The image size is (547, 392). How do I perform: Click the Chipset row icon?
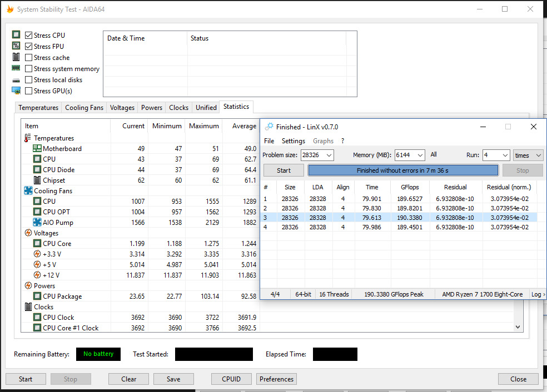pos(37,180)
